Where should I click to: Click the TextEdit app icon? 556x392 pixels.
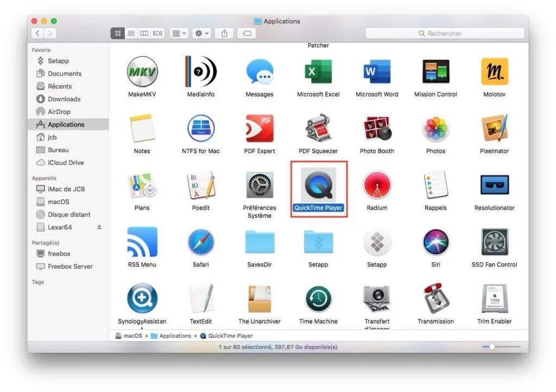coord(201,299)
